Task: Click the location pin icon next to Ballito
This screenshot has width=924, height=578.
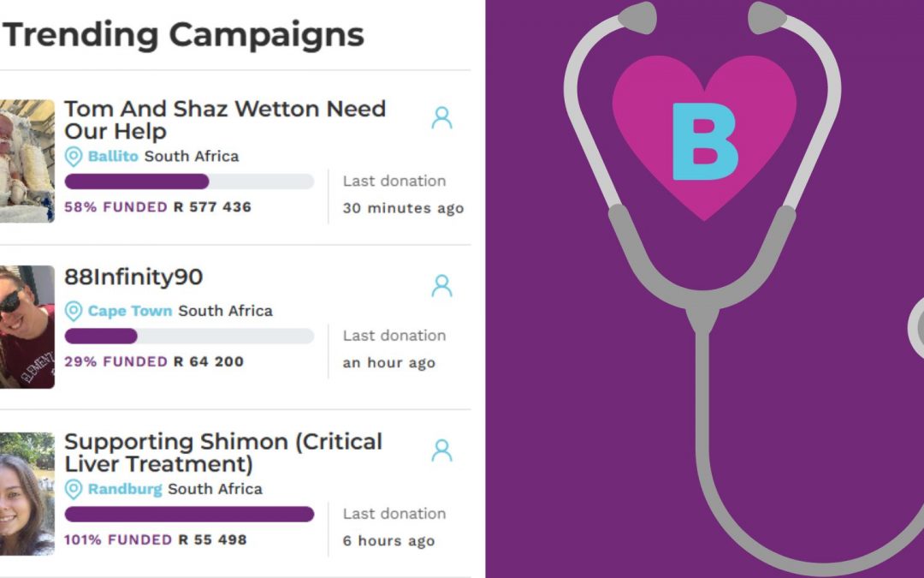Action: [74, 157]
